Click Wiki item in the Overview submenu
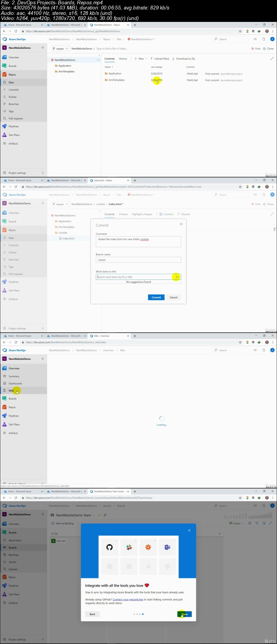 [x=11, y=391]
